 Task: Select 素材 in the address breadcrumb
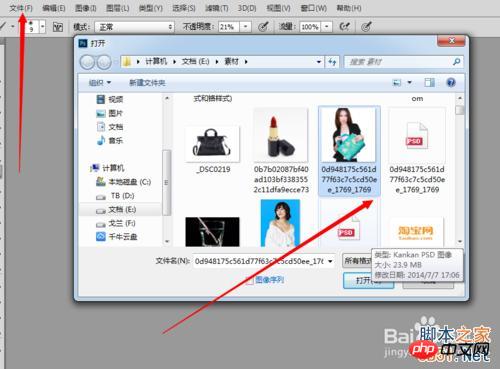(231, 62)
